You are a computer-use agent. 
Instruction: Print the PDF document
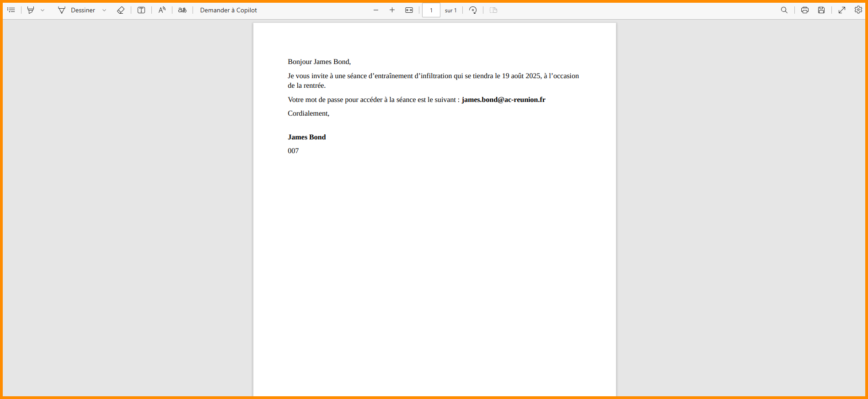point(805,10)
